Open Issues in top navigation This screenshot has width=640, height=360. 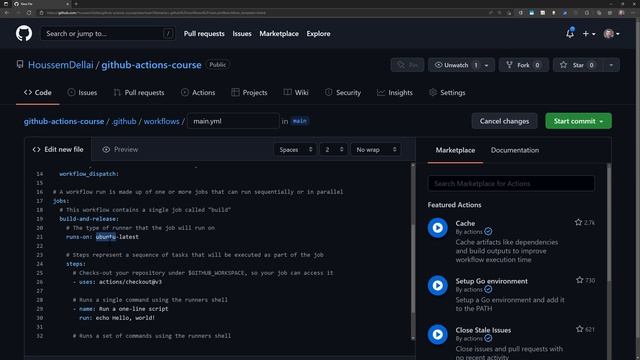(x=242, y=33)
